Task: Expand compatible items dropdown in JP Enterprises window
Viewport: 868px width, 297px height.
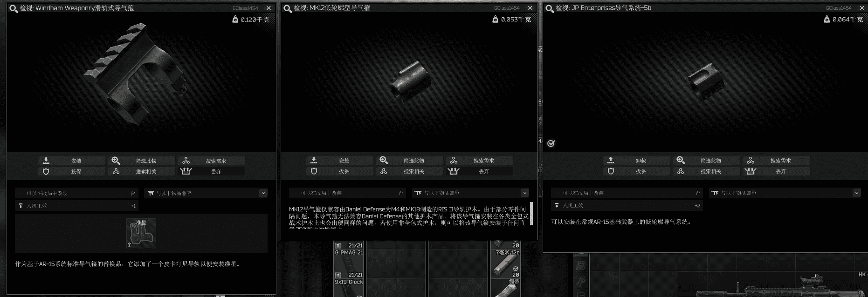Action: [x=856, y=193]
